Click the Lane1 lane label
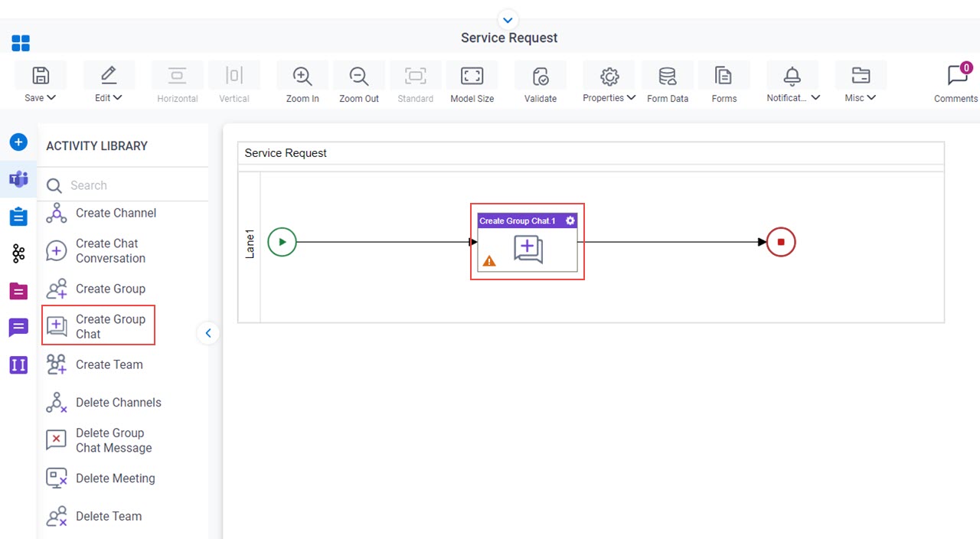Screen dimensions: 980x539 250,243
